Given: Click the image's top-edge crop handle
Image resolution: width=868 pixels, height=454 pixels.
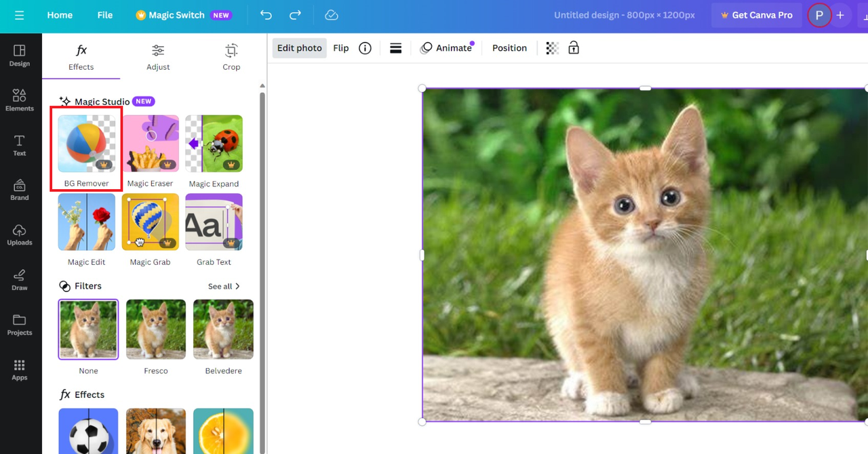Looking at the screenshot, I should (645, 88).
